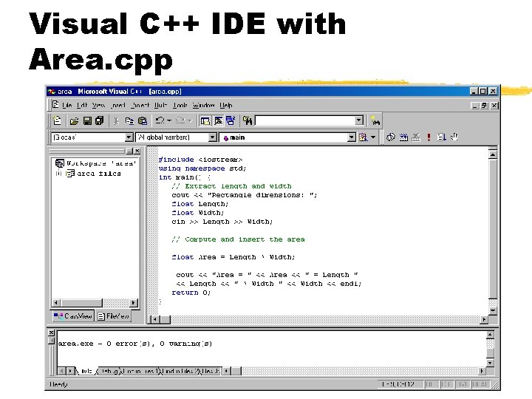Click the Search help icon at toolbar end
The width and height of the screenshot is (532, 399).
(375, 120)
